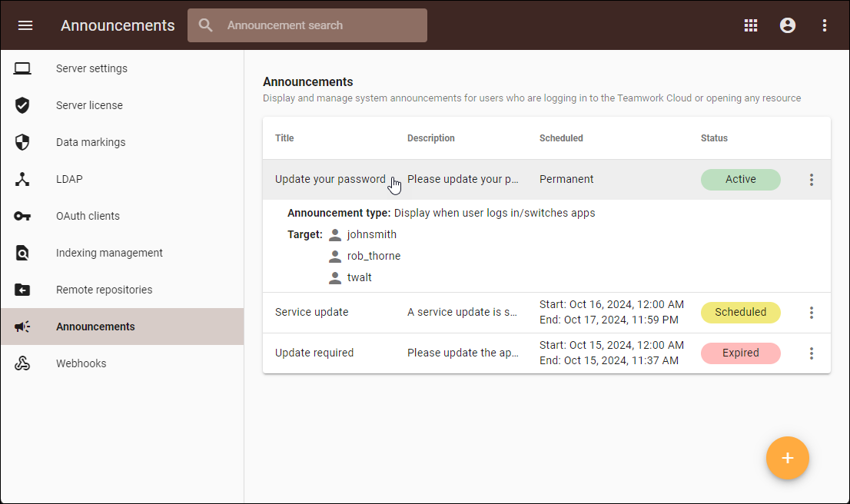
Task: Select Remote repositories in the sidebar
Action: [x=104, y=290]
